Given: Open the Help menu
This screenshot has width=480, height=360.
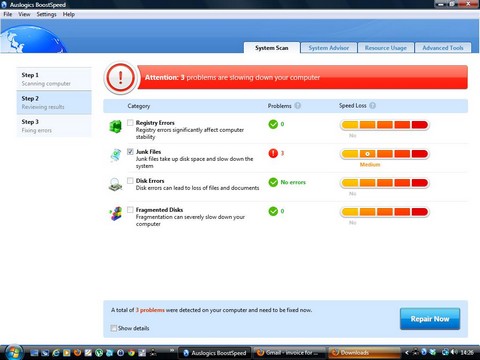Looking at the screenshot, I should tap(69, 14).
